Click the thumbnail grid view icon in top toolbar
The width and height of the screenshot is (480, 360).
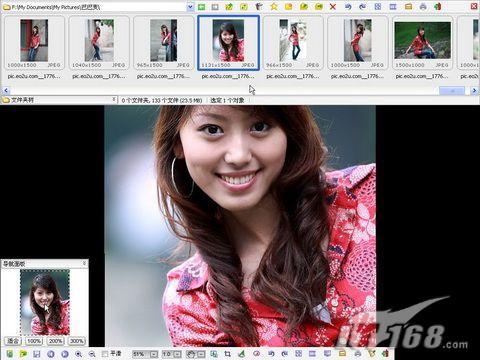[378, 6]
